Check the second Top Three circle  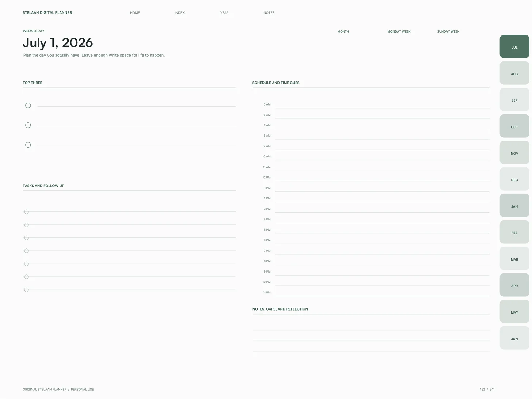click(x=28, y=125)
